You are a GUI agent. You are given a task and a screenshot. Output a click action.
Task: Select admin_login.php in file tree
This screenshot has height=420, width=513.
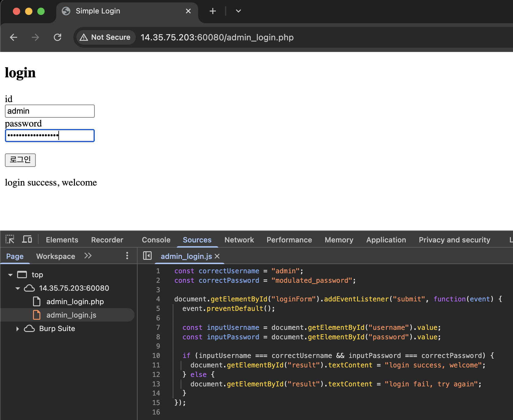pos(75,302)
